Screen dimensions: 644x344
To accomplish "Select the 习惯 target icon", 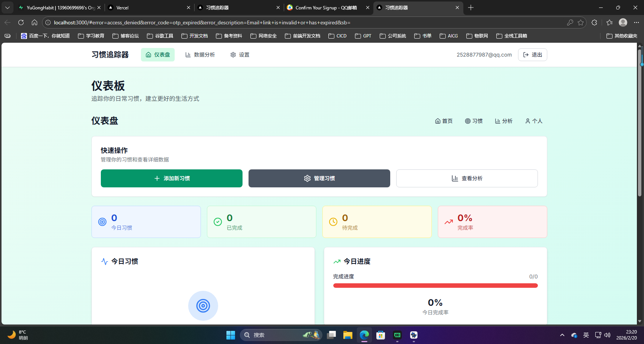I will 467,121.
